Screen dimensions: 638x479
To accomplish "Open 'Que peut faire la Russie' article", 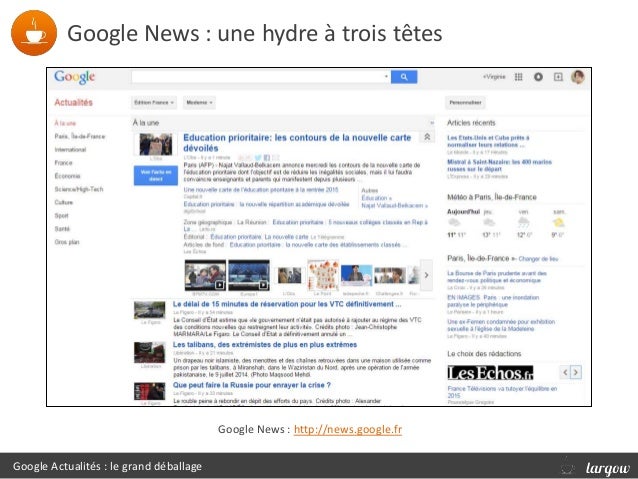I will pos(252,385).
